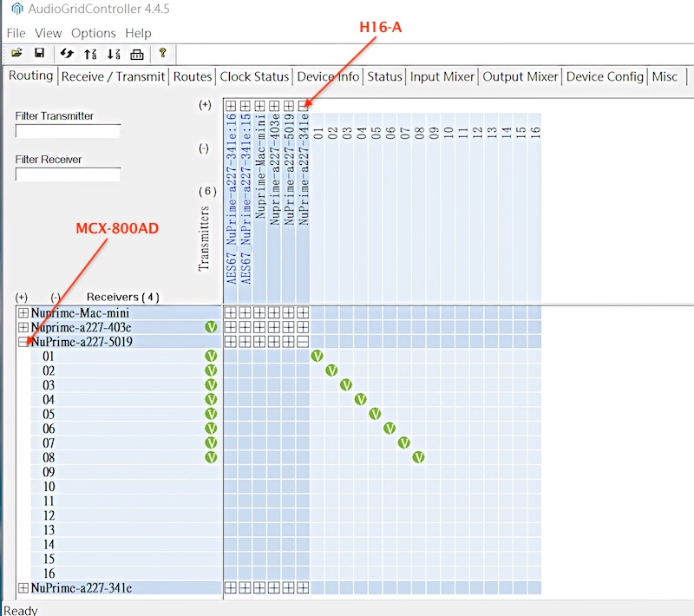Toggle the routing check at receiver 01, transmitter 01
Viewport: 694px width, 616px height.
[x=317, y=357]
